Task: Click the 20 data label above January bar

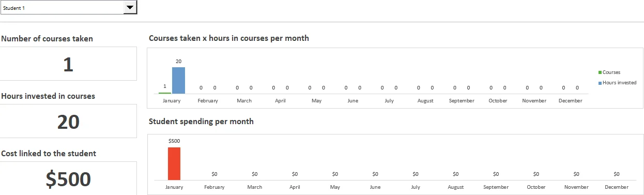Action: click(x=178, y=61)
